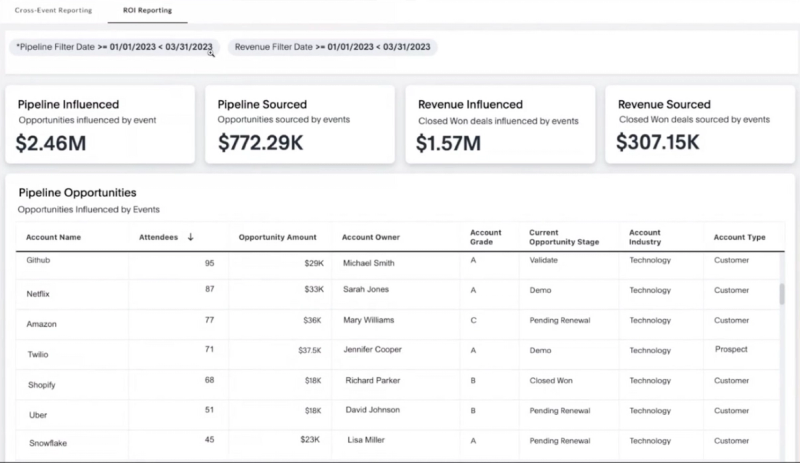Open the Revenue Filter Date chip

click(x=331, y=47)
